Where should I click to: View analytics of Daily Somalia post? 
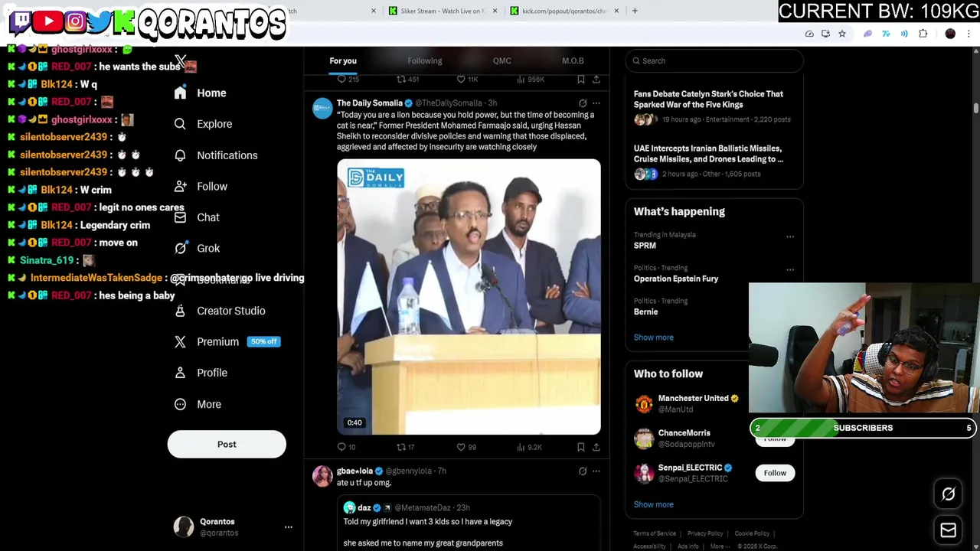520,447
